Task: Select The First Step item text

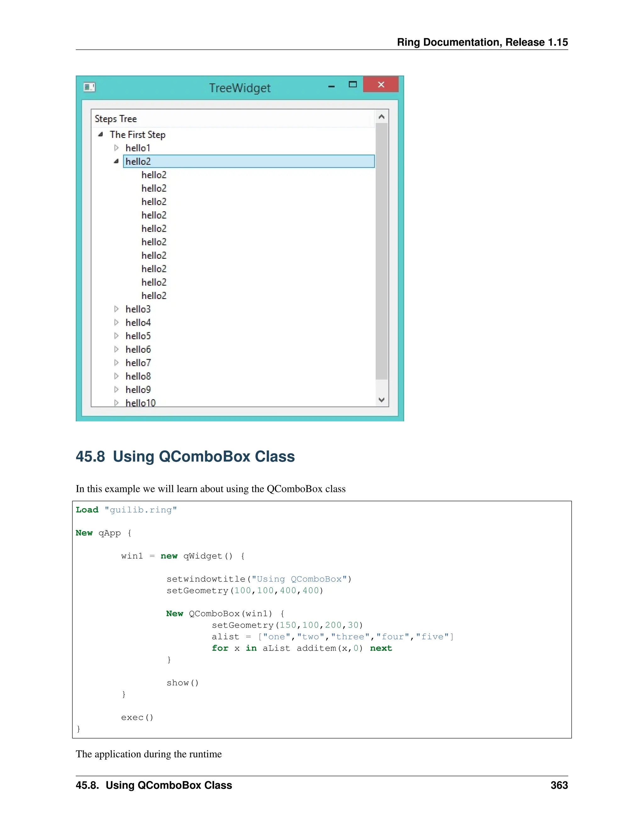Action: pos(137,135)
